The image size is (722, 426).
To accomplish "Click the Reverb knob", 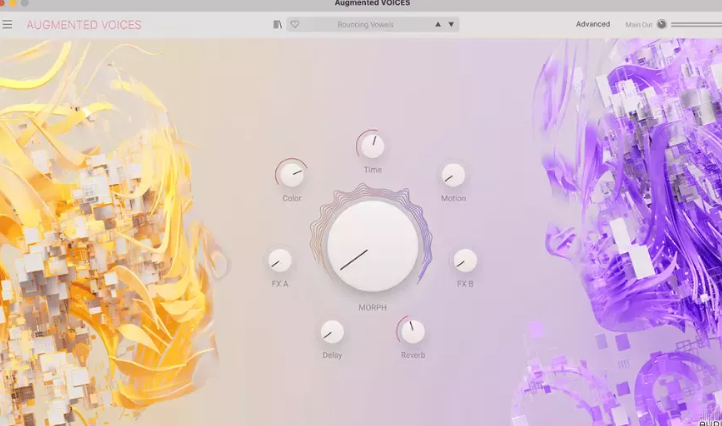I will tap(412, 331).
